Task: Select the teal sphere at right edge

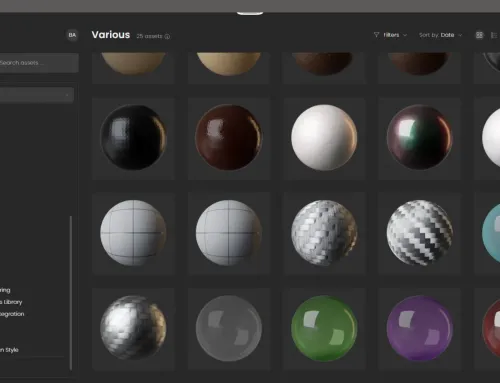Action: click(492, 233)
